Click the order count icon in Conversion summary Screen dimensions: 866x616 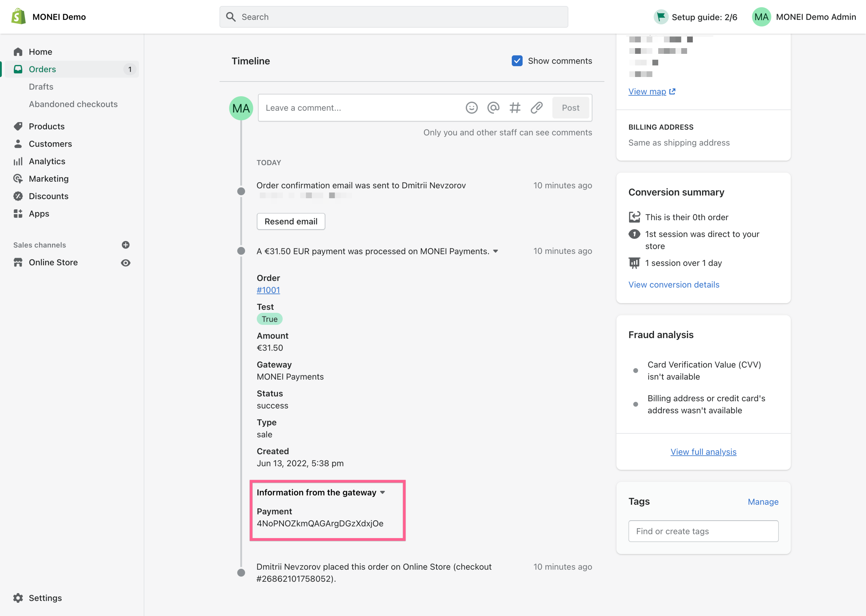(634, 217)
